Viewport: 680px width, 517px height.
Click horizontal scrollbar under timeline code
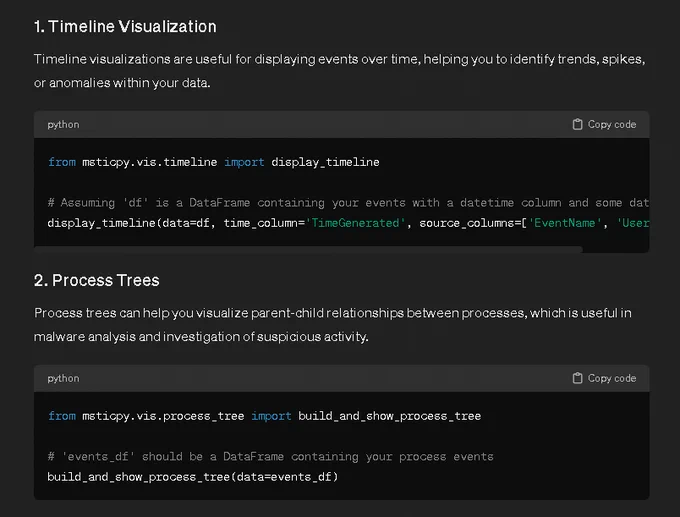point(308,249)
